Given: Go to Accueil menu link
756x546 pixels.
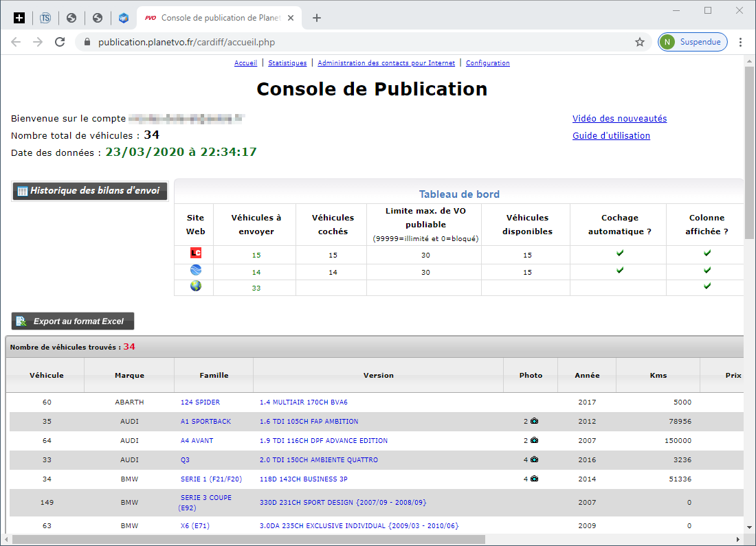Looking at the screenshot, I should (x=245, y=63).
